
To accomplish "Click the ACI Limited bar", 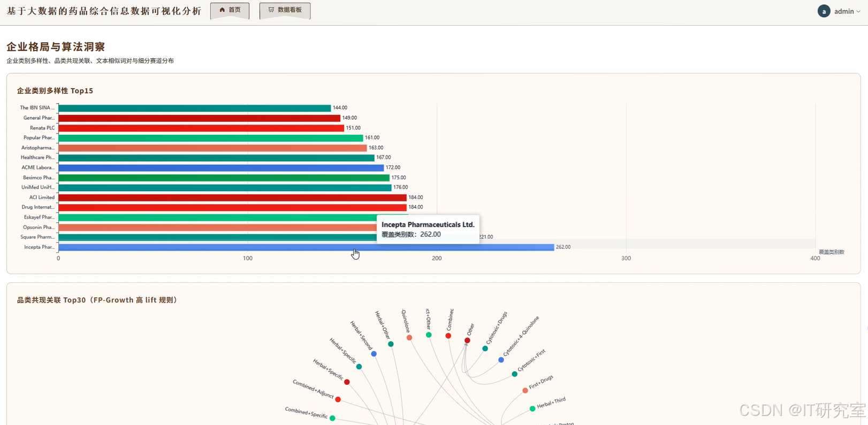I will click(233, 198).
